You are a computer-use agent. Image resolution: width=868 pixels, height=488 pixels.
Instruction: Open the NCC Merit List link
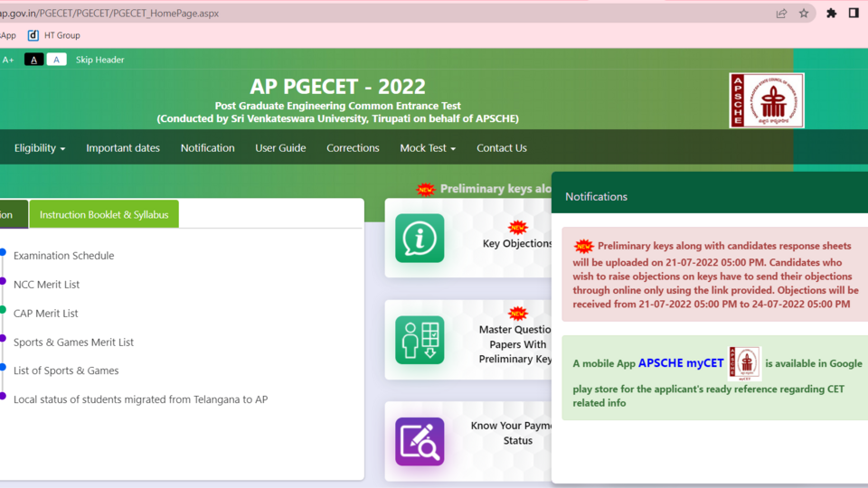[46, 285]
